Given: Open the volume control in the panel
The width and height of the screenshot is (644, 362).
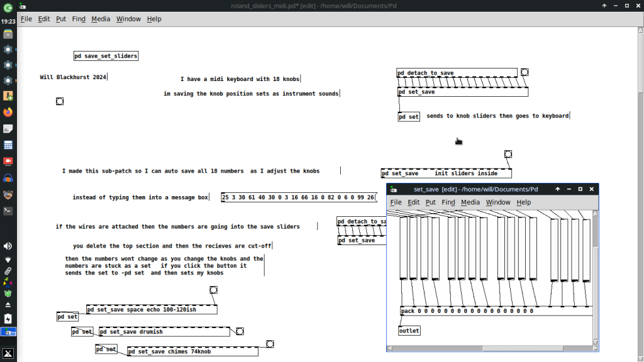Looking at the screenshot, I should pos(8,246).
